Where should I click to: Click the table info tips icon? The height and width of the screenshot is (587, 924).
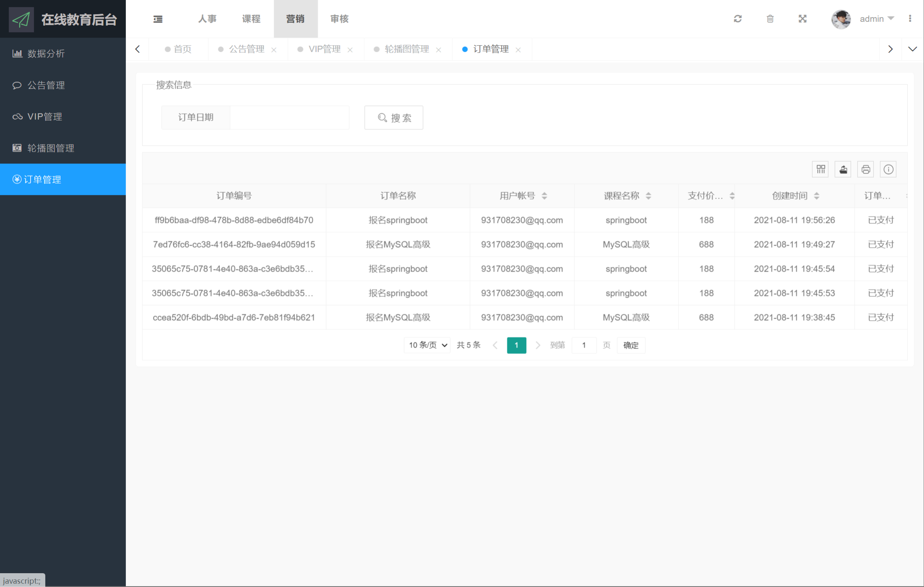[x=888, y=170]
